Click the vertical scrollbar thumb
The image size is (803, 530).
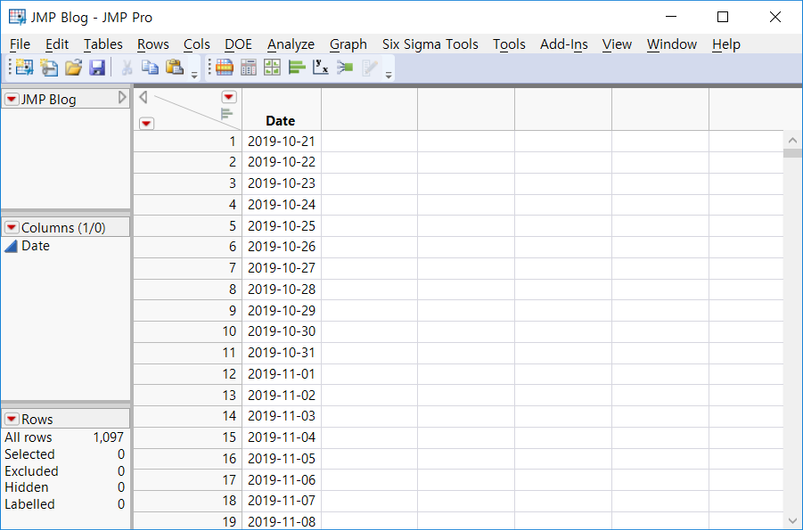pyautogui.click(x=793, y=153)
